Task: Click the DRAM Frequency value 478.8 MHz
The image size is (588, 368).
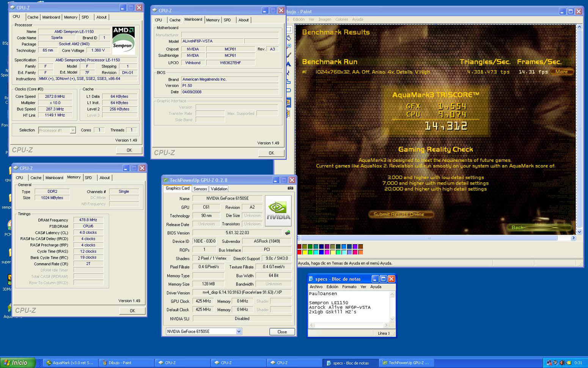Action: pos(88,220)
